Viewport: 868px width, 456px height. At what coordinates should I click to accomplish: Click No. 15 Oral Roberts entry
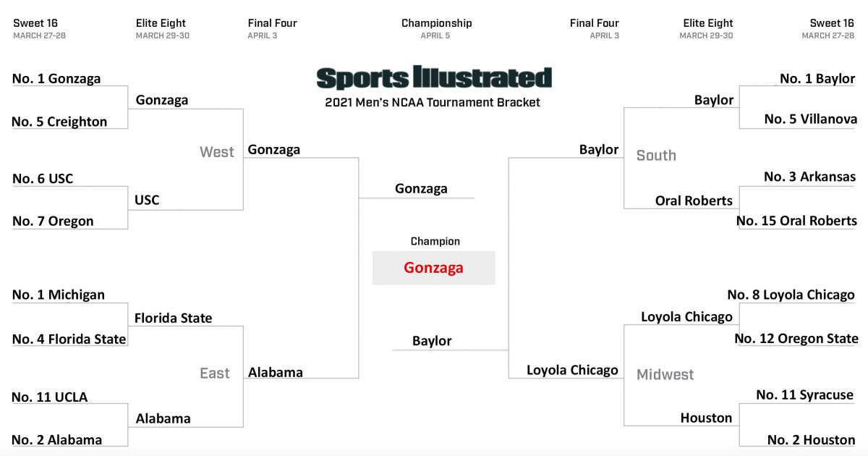[796, 221]
